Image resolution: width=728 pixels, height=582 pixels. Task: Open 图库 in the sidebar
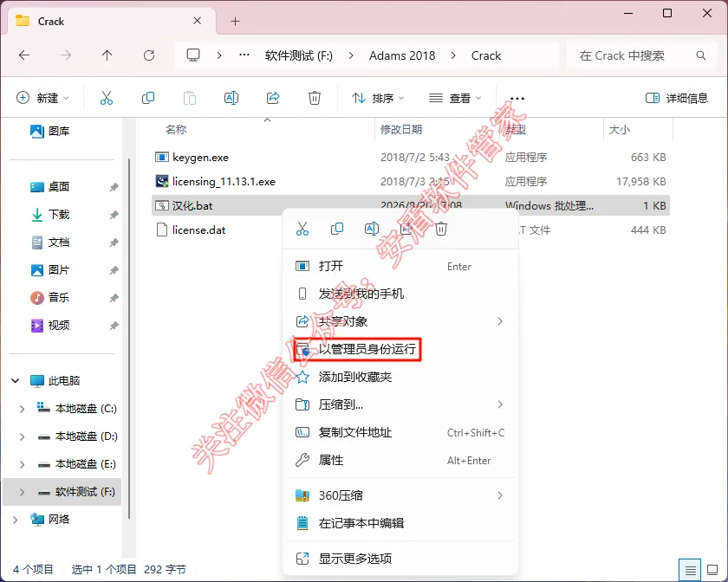point(59,132)
